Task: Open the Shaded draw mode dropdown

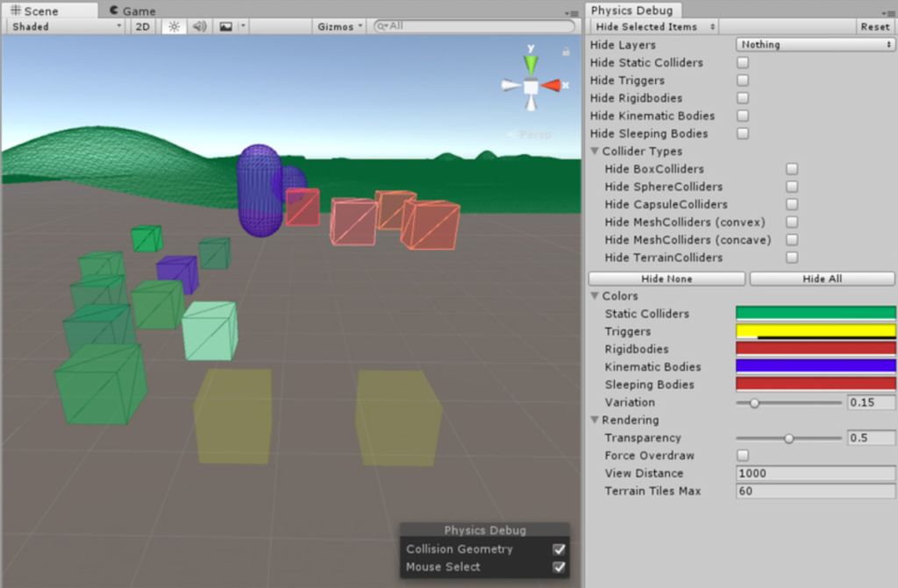Action: [x=61, y=26]
